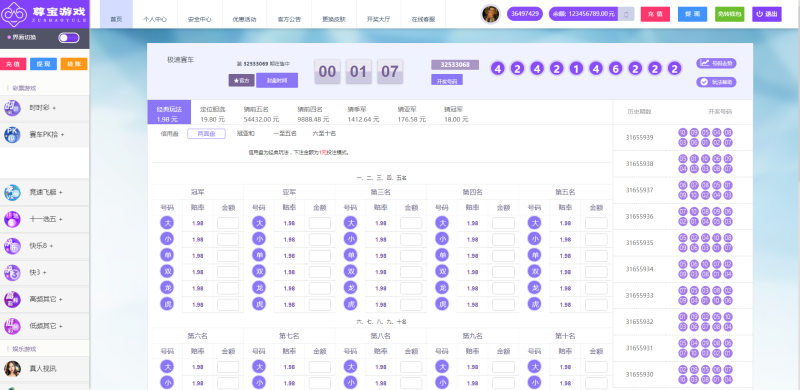Click 金额 input for 冠军 大
Viewport: 800px width, 390px height.
tap(228, 223)
